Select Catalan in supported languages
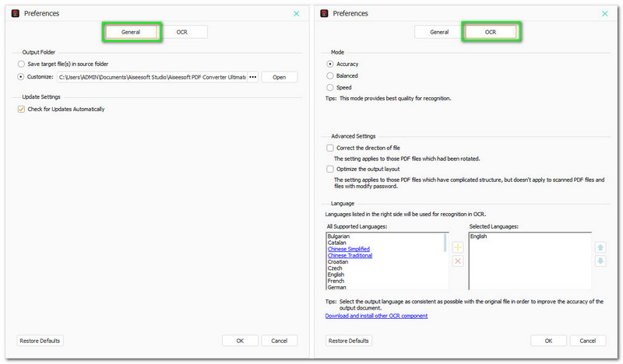This screenshot has width=623, height=364. click(337, 243)
